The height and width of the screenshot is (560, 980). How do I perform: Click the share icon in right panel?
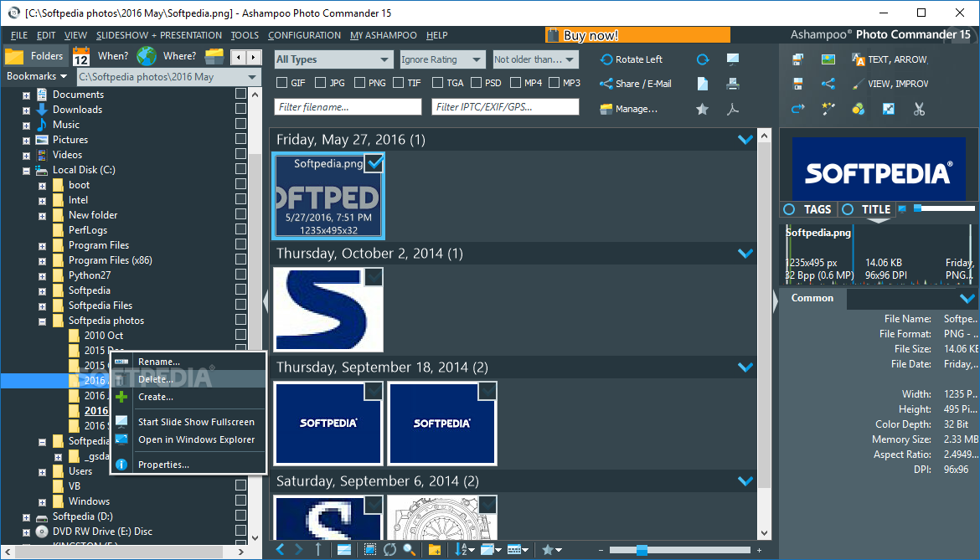click(828, 84)
